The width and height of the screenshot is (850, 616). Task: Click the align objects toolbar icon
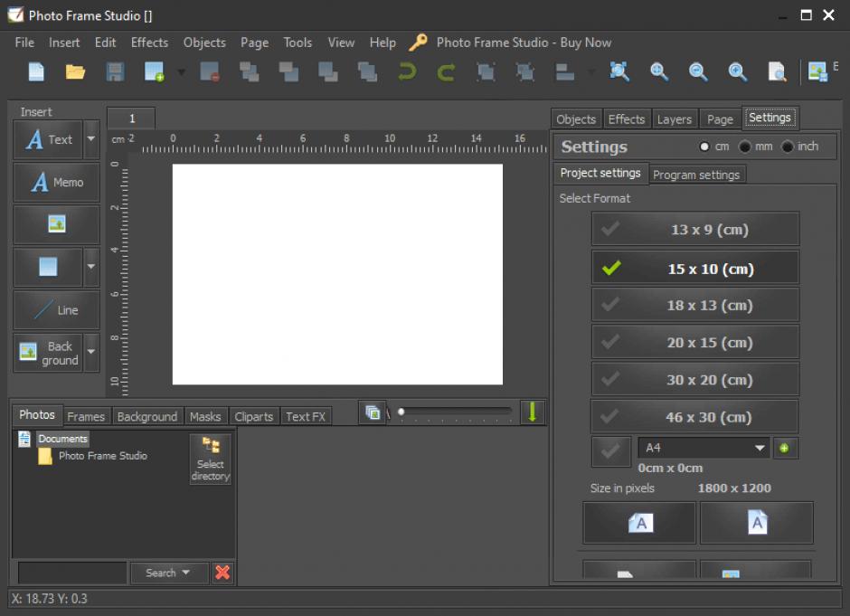click(565, 71)
